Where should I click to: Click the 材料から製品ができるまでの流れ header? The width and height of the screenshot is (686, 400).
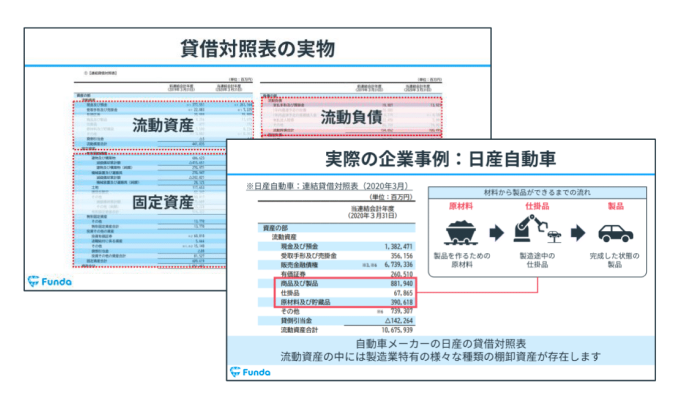coord(537,193)
